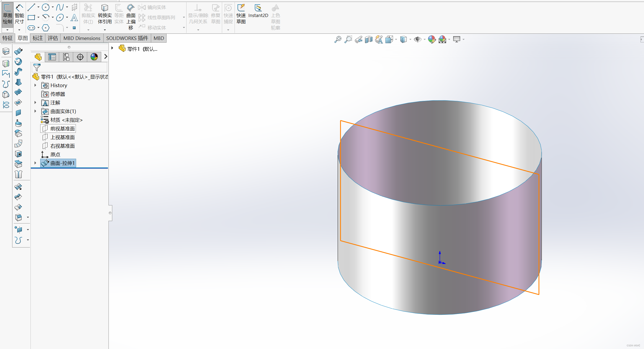This screenshot has width=644, height=349.
Task: Click the Zoom to Fit icon
Action: click(338, 39)
